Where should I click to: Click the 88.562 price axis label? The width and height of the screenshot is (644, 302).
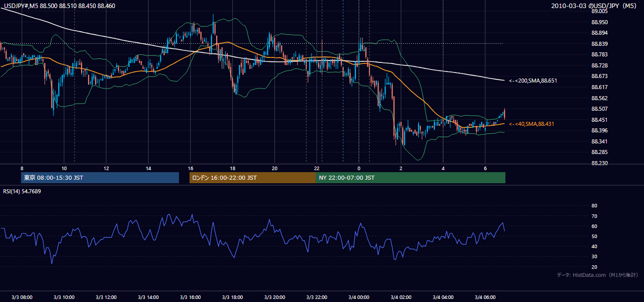pyautogui.click(x=600, y=98)
